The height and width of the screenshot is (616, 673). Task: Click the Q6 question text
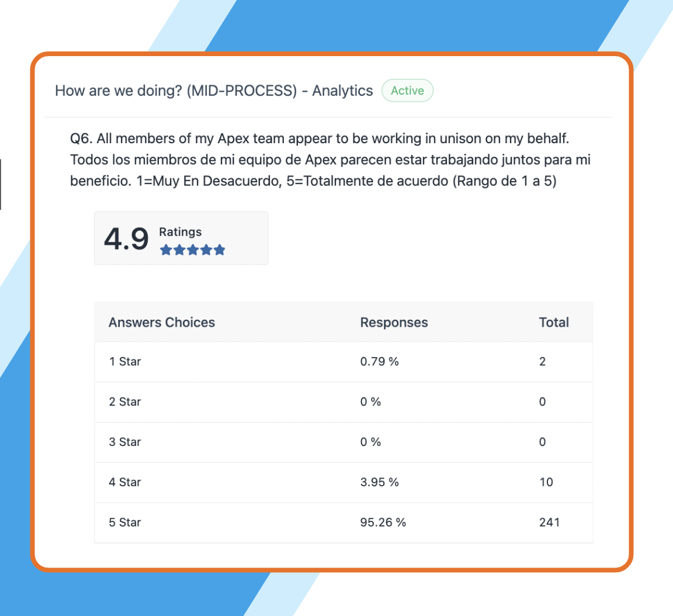[x=330, y=160]
